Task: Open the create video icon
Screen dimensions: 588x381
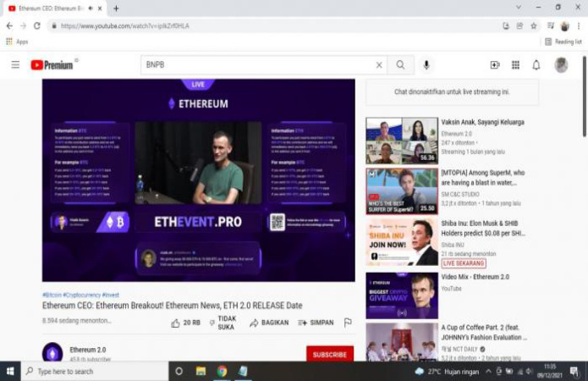Action: tap(495, 65)
